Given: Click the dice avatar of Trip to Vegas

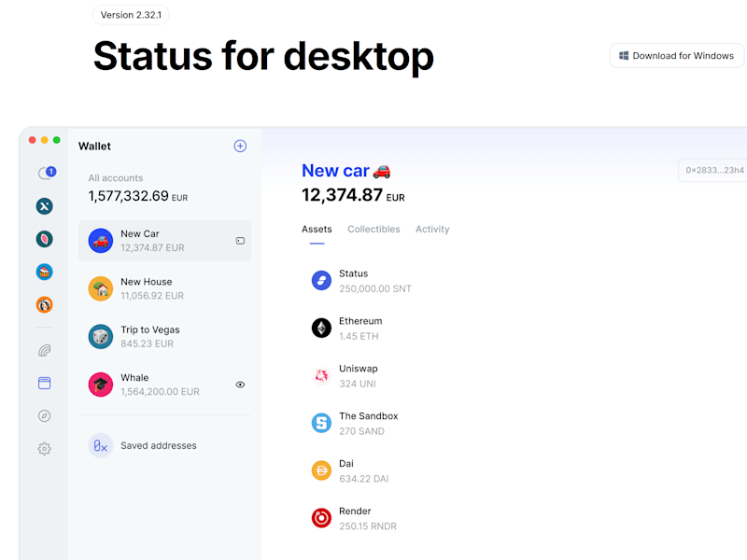Looking at the screenshot, I should pos(101,337).
